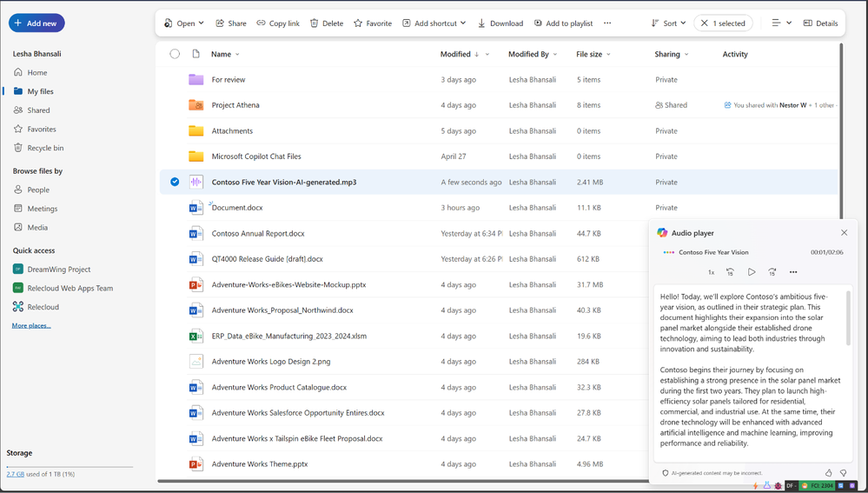Change the 1x playback speed
Screen dimensions: 868x493
coord(711,272)
